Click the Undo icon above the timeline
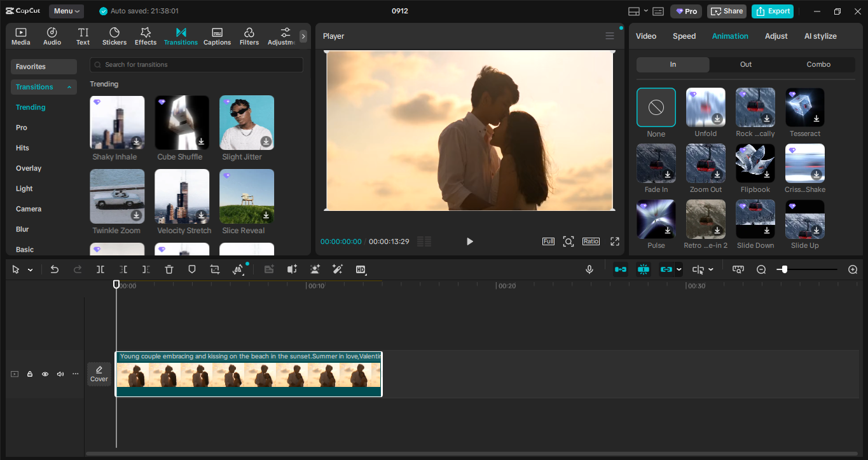This screenshot has width=868, height=460. coord(55,269)
